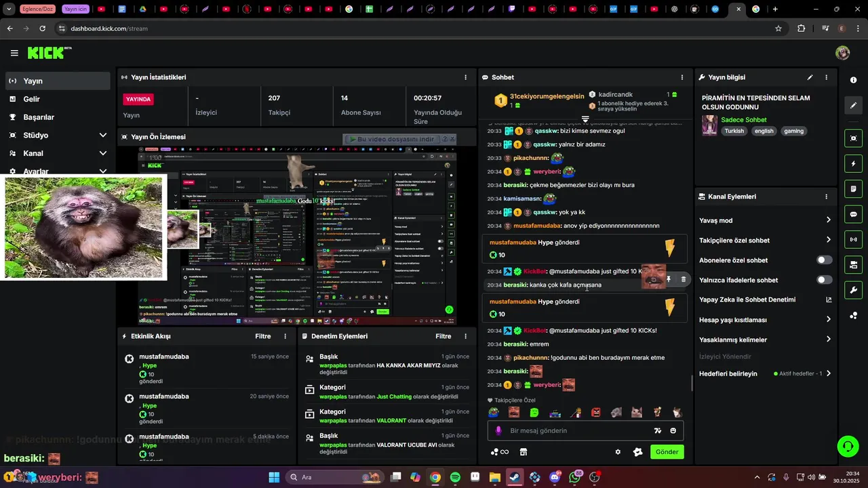The height and width of the screenshot is (488, 868).
Task: Expand Hedefleri belirleyin goals
Action: (829, 373)
